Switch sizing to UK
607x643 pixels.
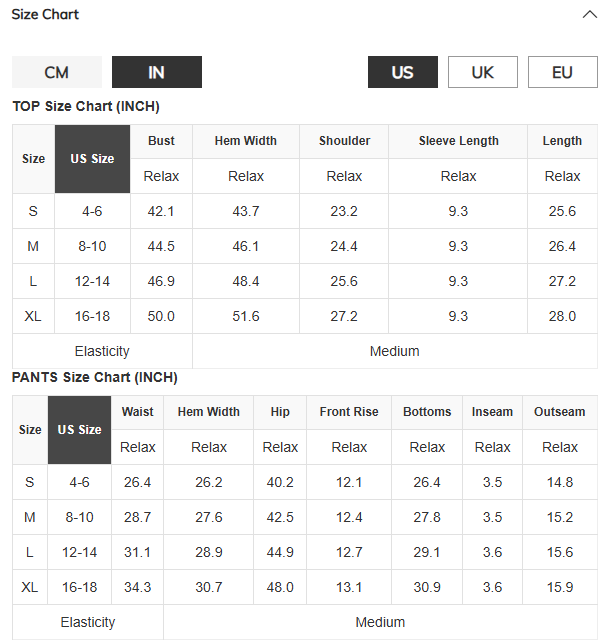[x=483, y=72]
